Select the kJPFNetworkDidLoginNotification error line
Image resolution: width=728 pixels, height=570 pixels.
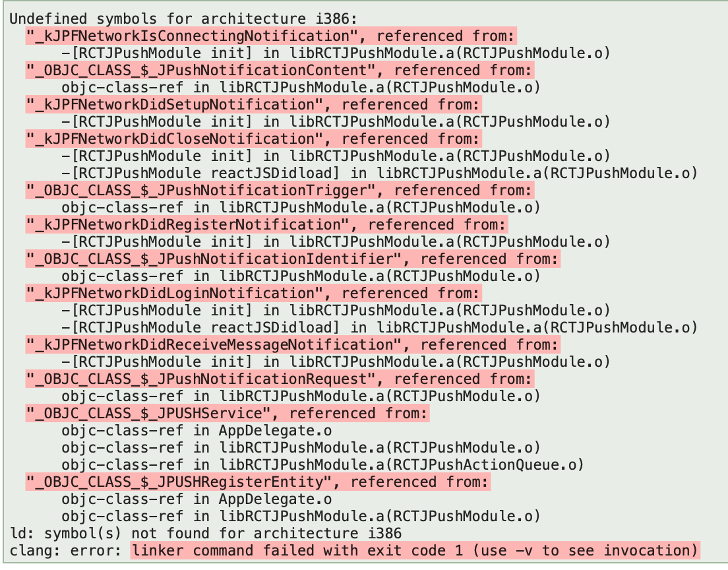(x=253, y=293)
